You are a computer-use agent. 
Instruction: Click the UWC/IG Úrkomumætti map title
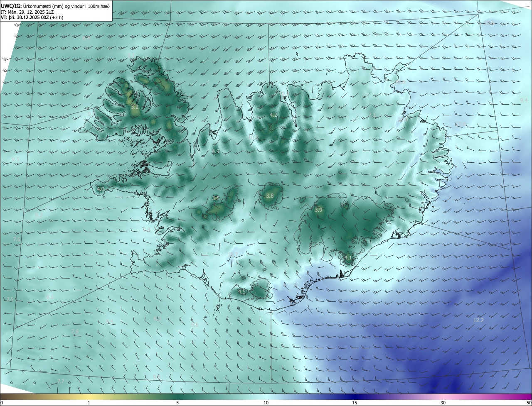(x=55, y=5)
